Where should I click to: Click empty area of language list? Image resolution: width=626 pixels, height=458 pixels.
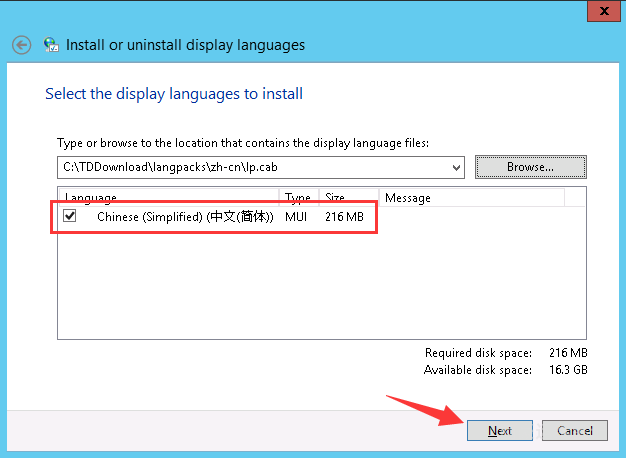[x=320, y=290]
